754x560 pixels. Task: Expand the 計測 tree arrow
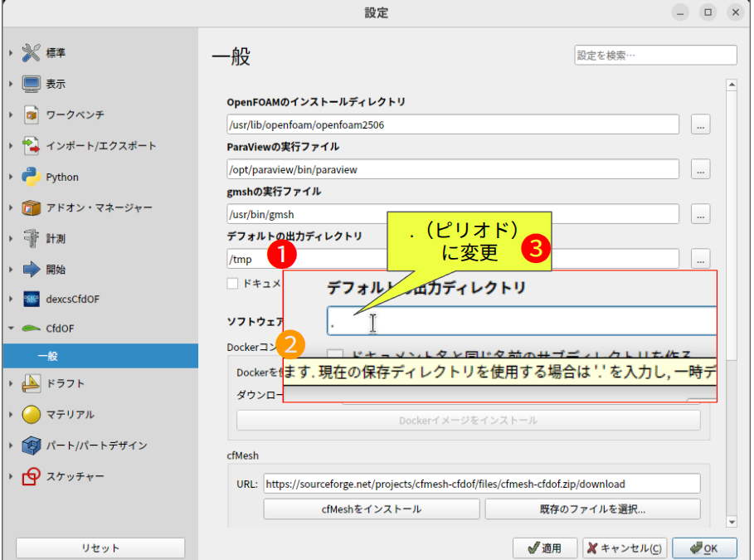point(11,239)
